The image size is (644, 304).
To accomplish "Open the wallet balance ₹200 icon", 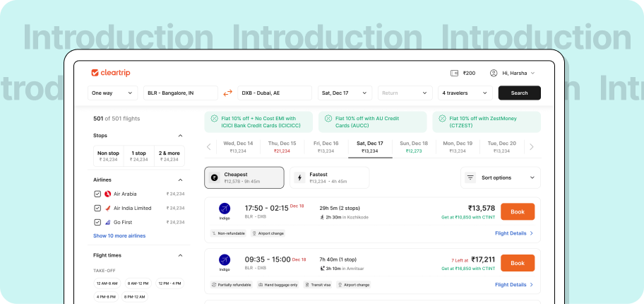I will point(454,73).
